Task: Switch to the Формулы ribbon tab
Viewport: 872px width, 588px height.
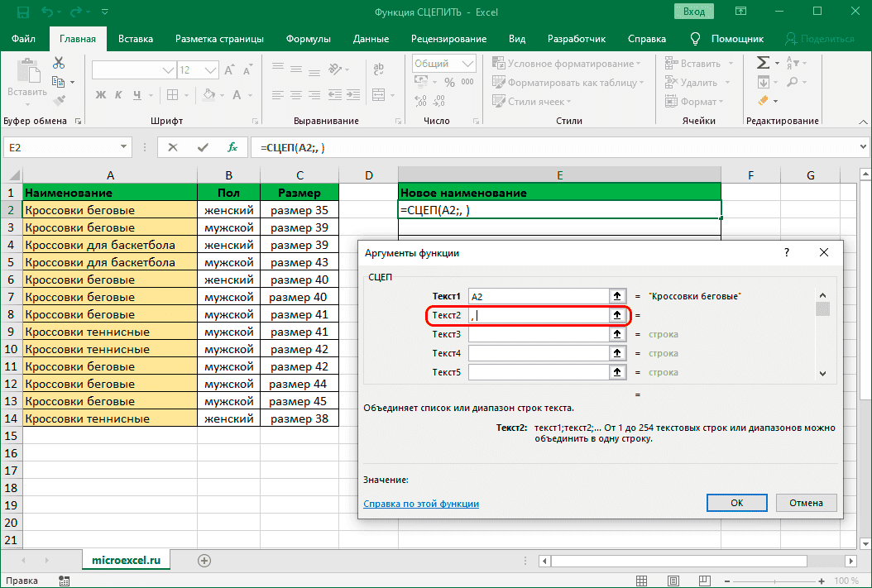Action: 308,39
